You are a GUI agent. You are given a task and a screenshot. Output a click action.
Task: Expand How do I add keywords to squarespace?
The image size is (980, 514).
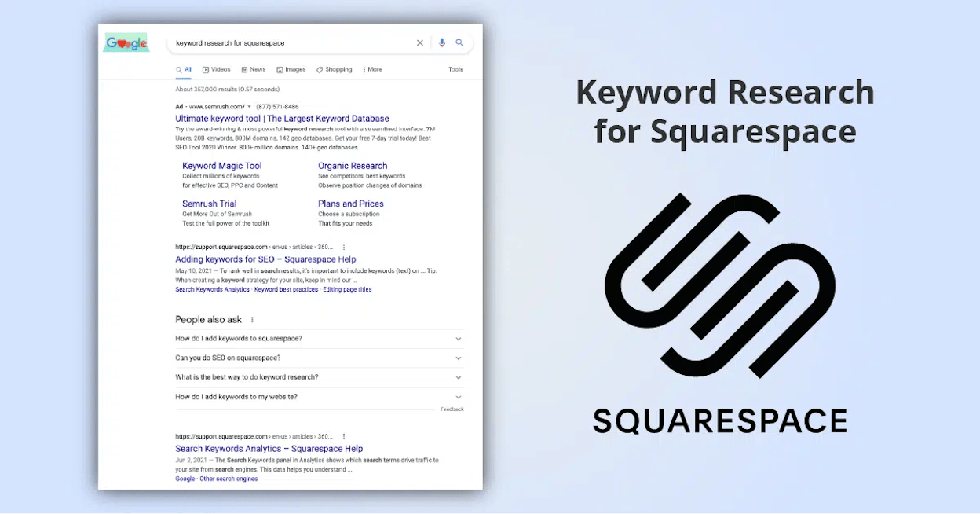tap(319, 339)
